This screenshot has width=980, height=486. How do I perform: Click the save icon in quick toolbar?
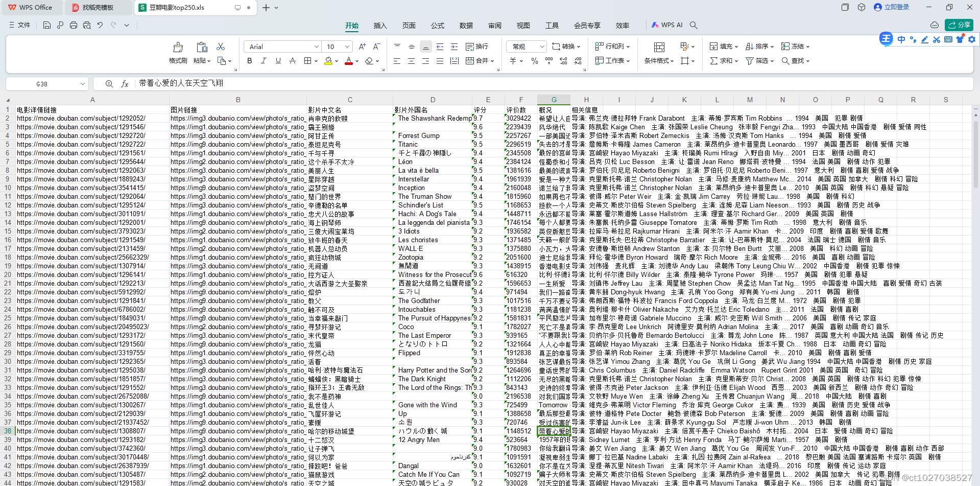click(47, 25)
